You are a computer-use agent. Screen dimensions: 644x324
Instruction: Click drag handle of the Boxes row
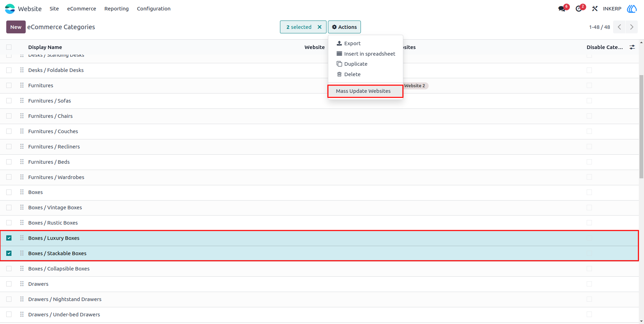point(22,192)
